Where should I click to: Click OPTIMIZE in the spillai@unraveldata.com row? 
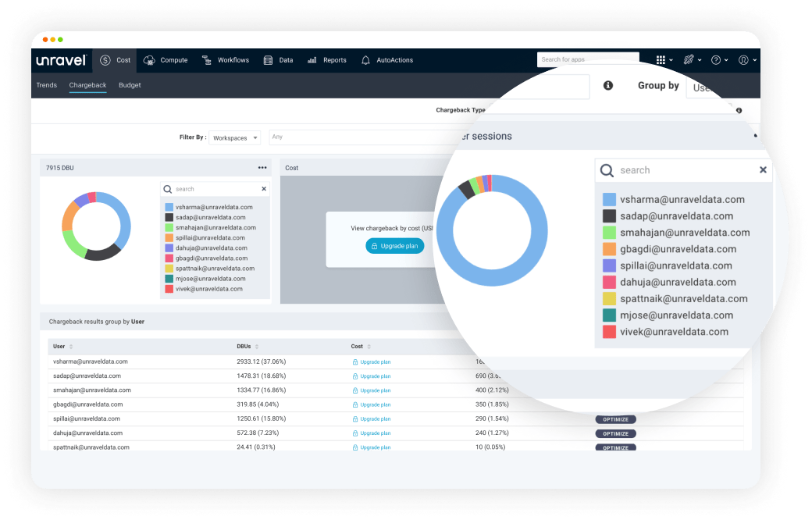[615, 419]
